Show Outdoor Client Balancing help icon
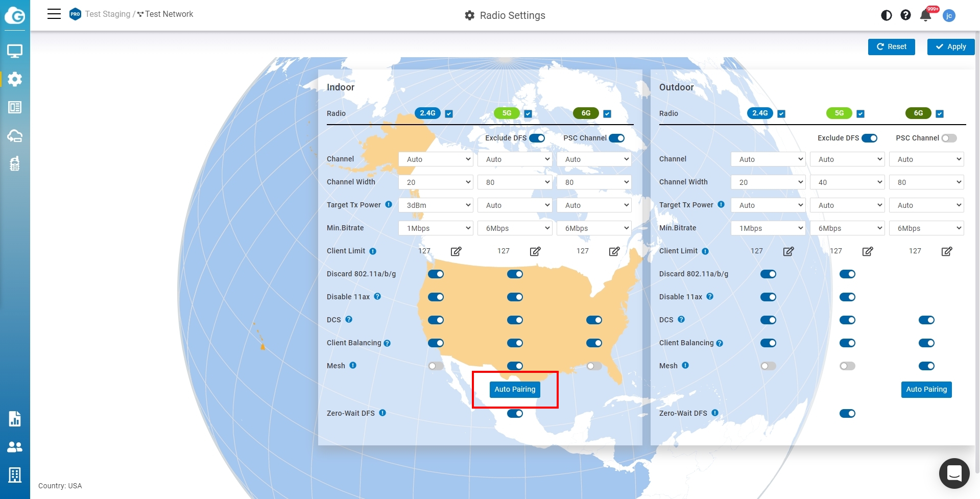The height and width of the screenshot is (499, 980). (720, 343)
